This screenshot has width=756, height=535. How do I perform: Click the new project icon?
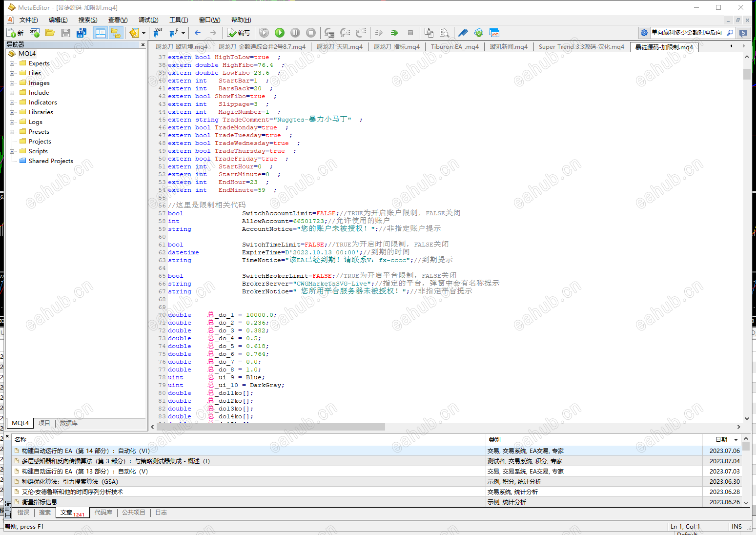pyautogui.click(x=35, y=33)
